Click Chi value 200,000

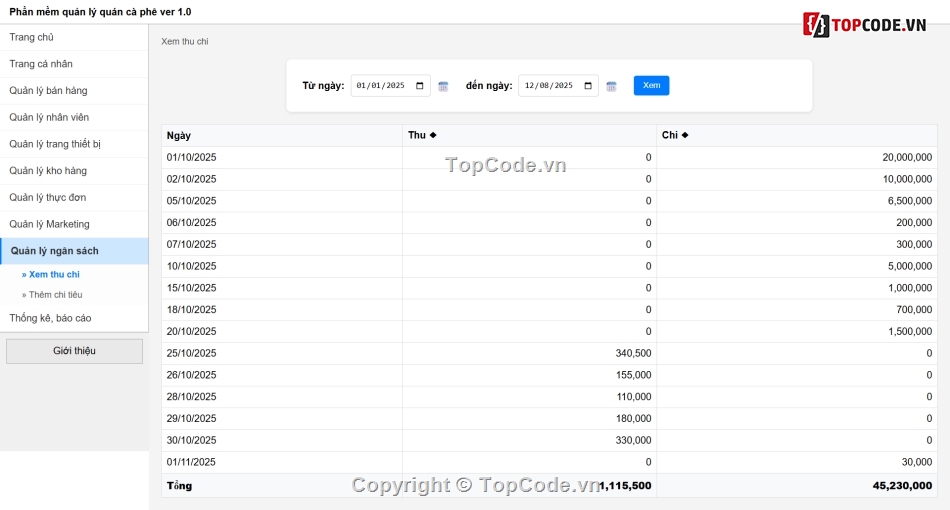914,223
